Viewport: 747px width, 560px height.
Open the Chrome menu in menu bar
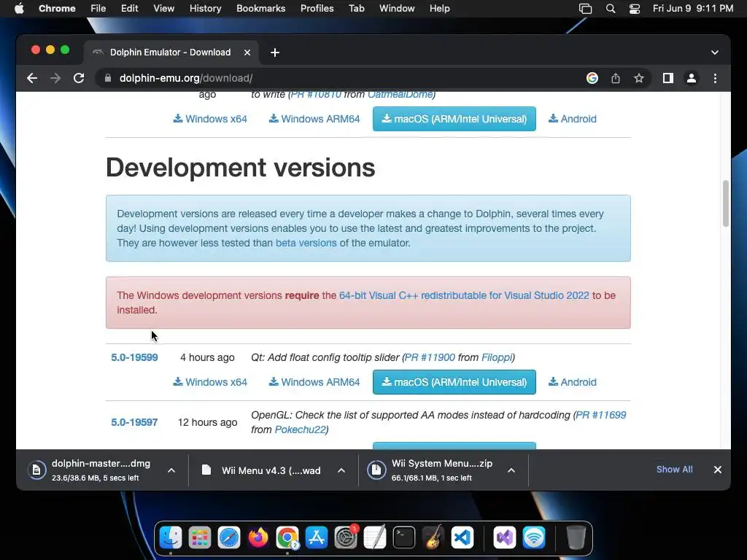(57, 9)
